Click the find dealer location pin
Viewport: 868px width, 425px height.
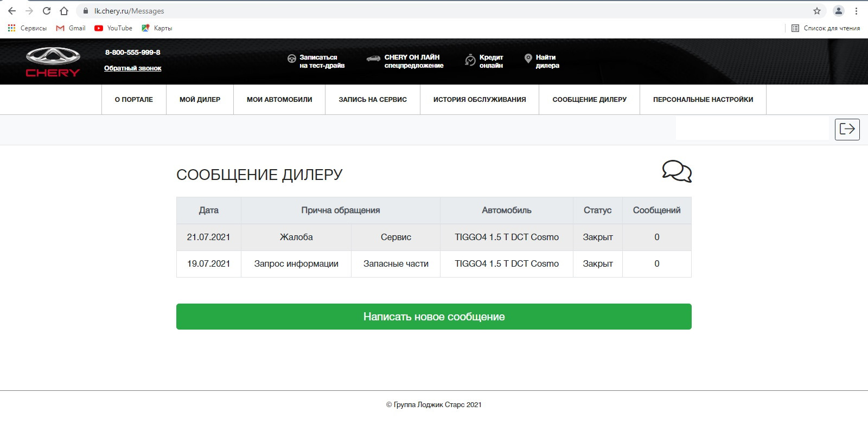528,59
